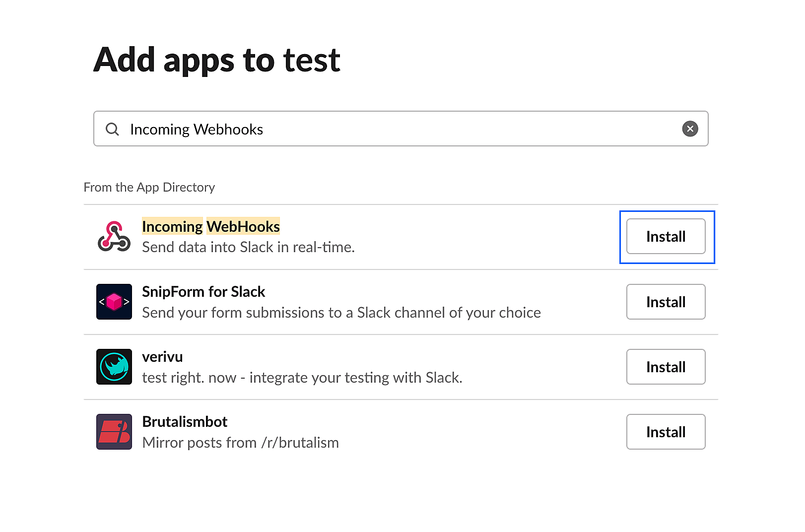
Task: Install the Brutalismbot app
Action: click(x=666, y=432)
